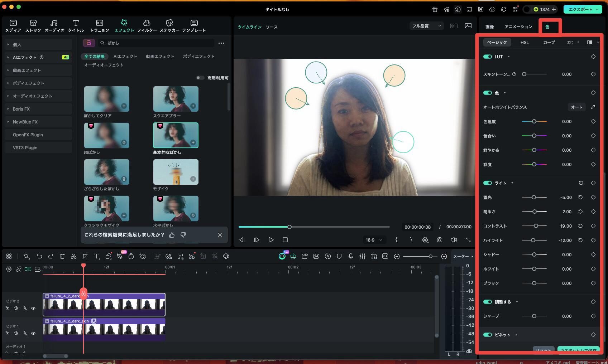Click the timeline zoom-in plus icon
This screenshot has width=608, height=364.
click(x=444, y=256)
